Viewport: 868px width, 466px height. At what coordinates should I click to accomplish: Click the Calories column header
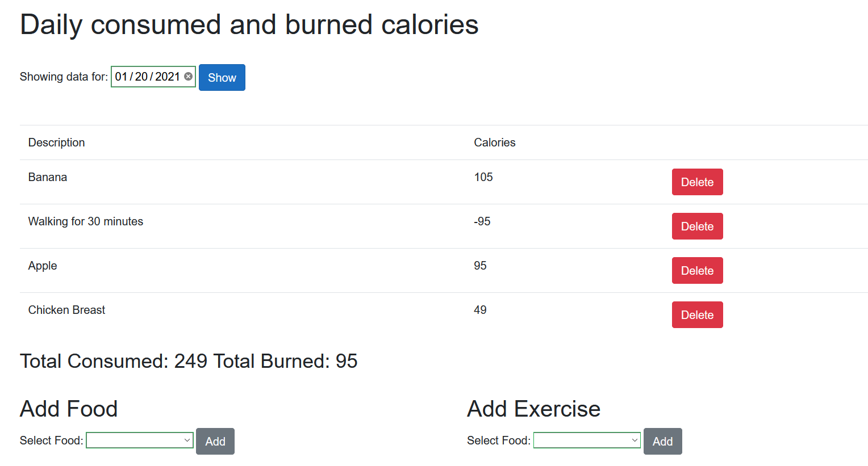[495, 142]
